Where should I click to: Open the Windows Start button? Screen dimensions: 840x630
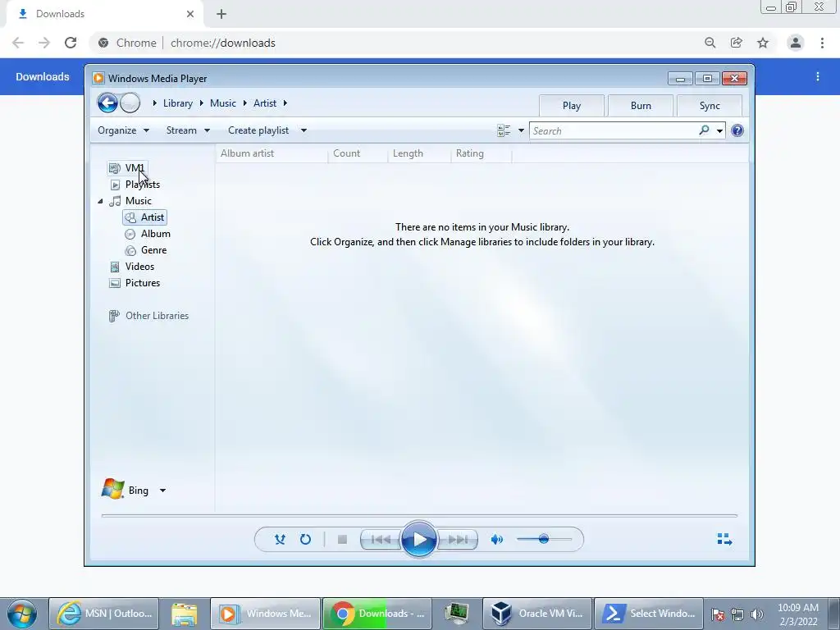point(22,614)
